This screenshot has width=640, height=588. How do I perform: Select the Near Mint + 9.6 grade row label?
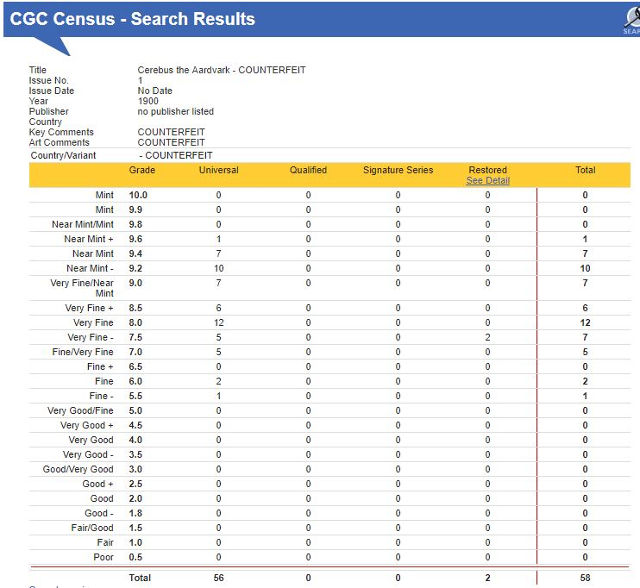point(89,239)
